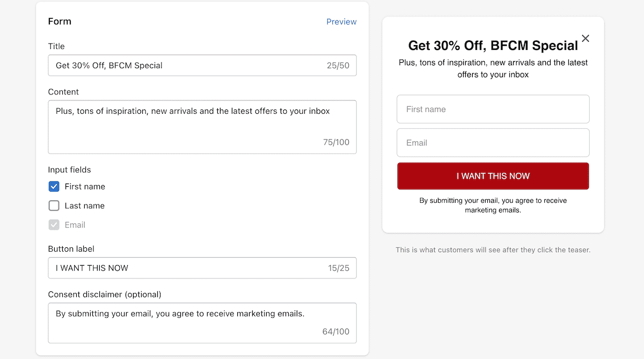Click the Email placeholder field in the preview

coord(493,143)
